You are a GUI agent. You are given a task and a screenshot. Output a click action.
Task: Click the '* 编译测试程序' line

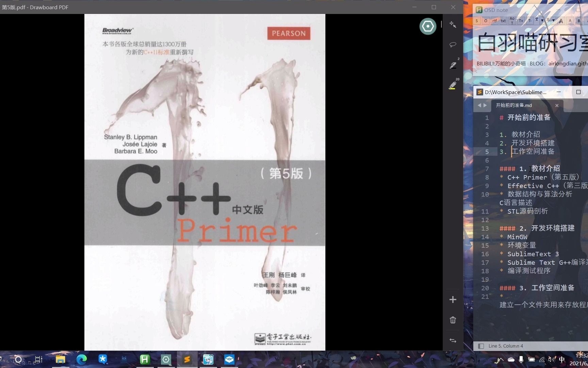click(525, 271)
